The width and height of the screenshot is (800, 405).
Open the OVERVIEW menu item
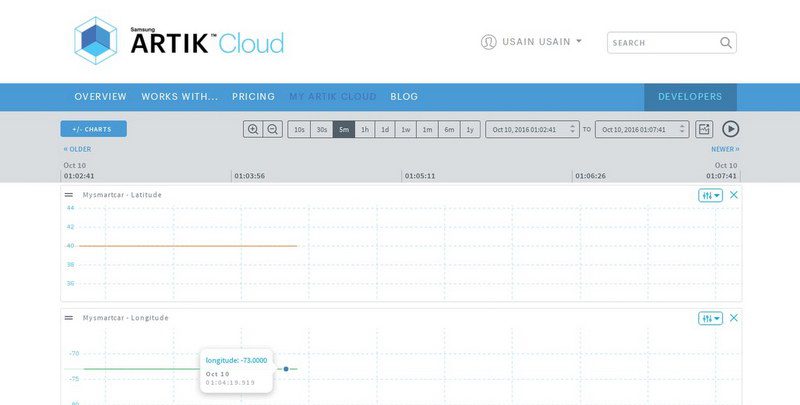[101, 96]
